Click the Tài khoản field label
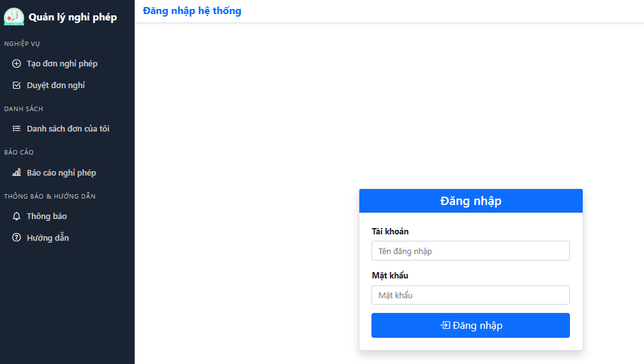The image size is (644, 364). point(390,231)
